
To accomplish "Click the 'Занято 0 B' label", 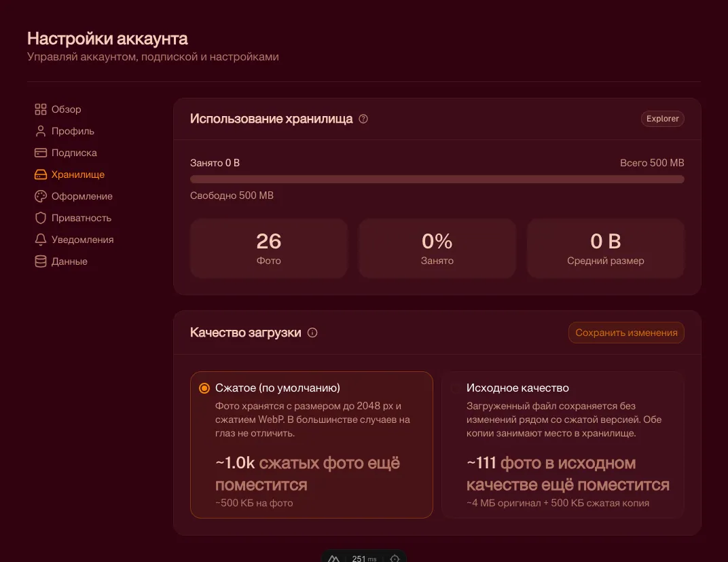I will (215, 163).
